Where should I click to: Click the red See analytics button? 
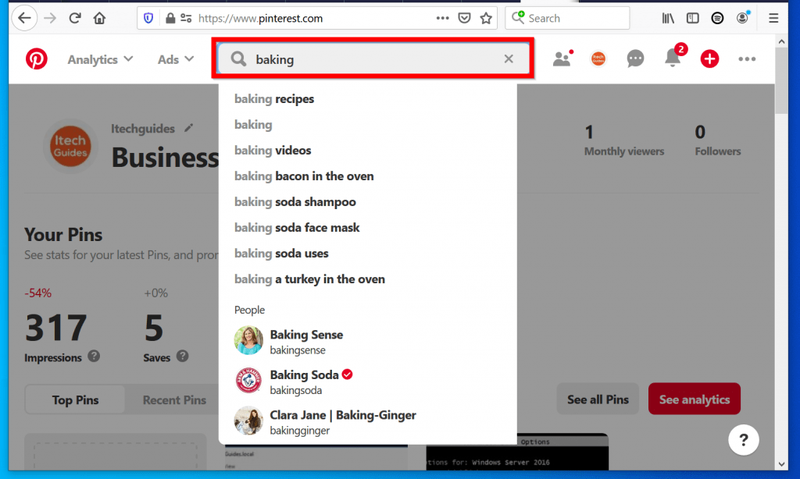click(694, 399)
